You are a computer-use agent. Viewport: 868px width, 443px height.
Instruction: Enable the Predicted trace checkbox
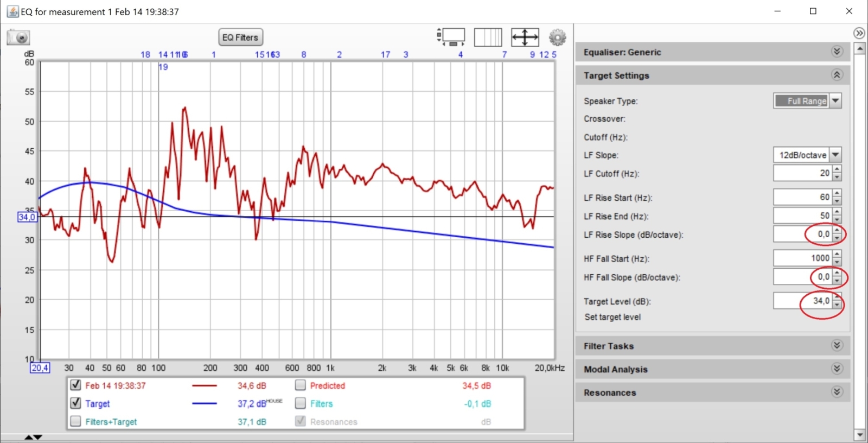(x=301, y=385)
